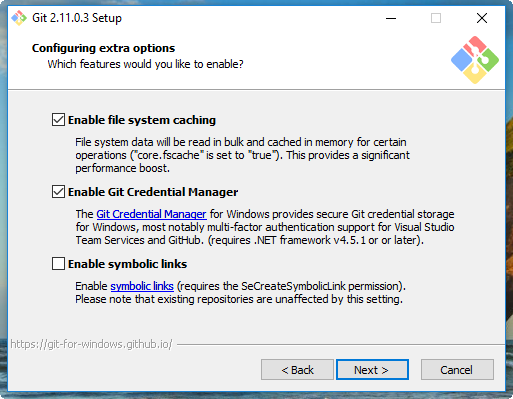Minimize the Git Setup window

click(x=391, y=18)
